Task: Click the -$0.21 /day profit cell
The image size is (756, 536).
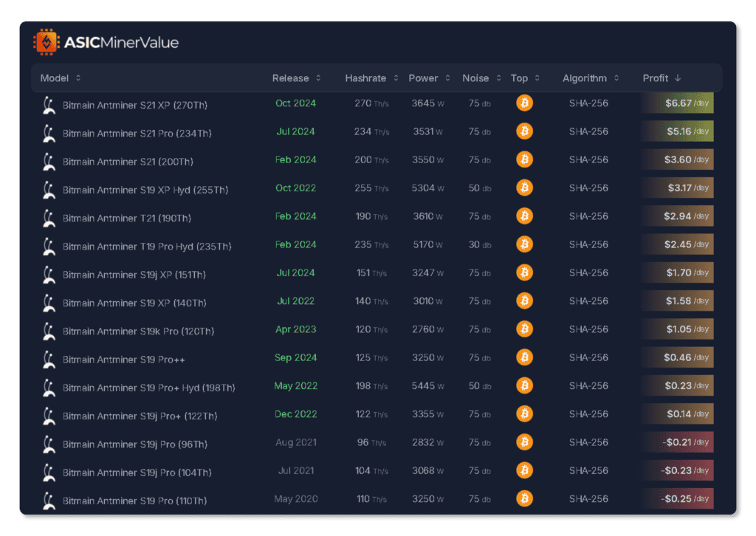Action: pos(678,442)
